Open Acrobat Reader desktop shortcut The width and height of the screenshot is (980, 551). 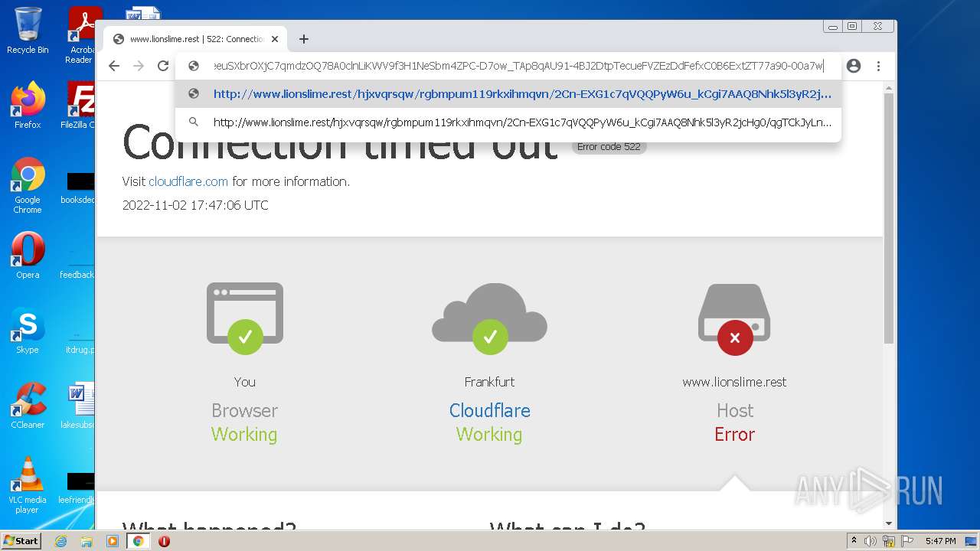click(x=81, y=35)
